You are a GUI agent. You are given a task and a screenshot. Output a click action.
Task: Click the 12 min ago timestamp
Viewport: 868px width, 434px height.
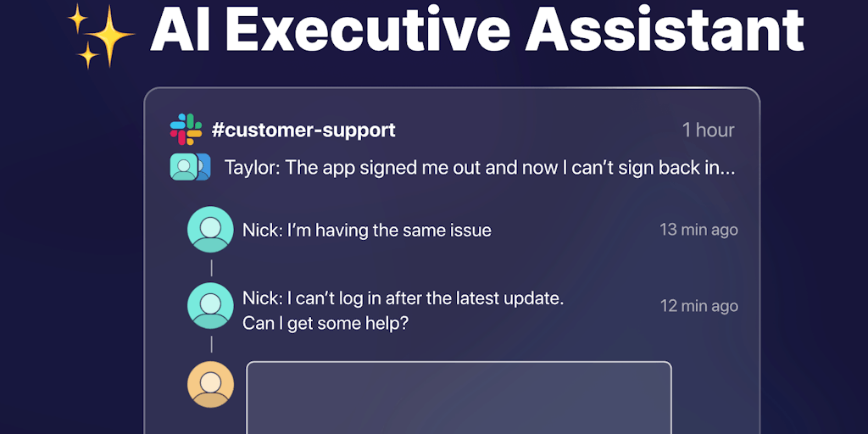point(698,306)
